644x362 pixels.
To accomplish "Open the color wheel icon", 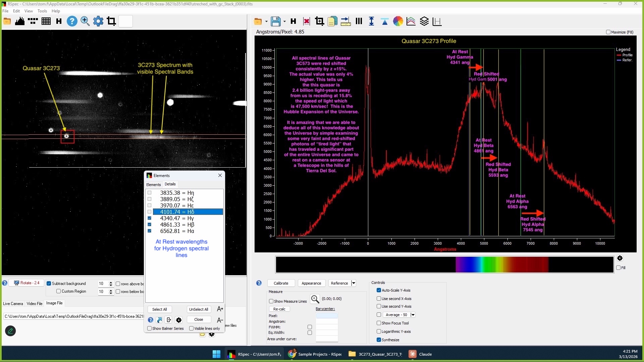I will 398,21.
